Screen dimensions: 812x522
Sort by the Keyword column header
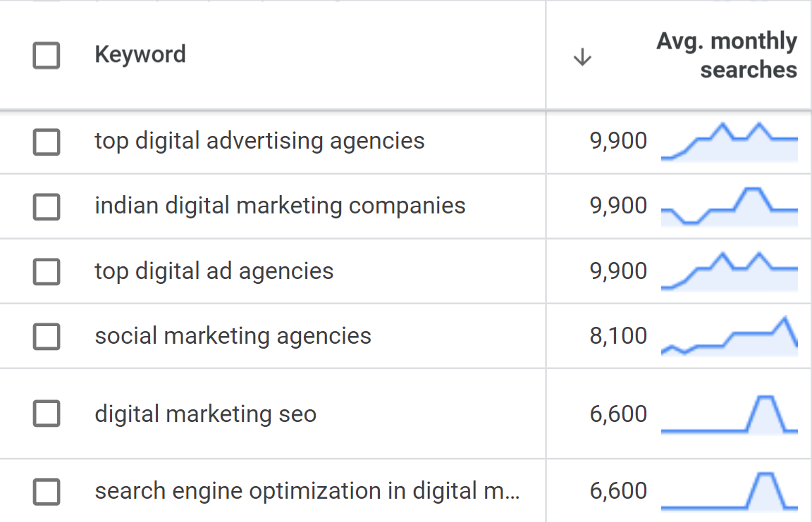[140, 54]
